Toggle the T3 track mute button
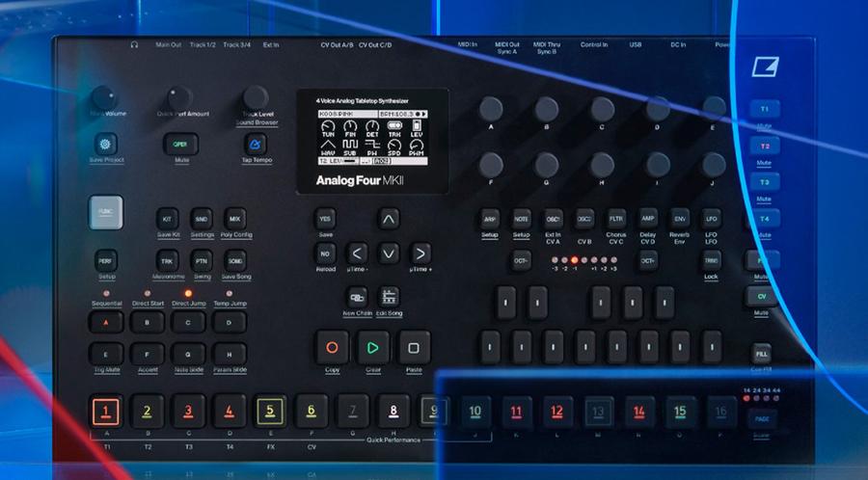The height and width of the screenshot is (480, 868). (764, 182)
